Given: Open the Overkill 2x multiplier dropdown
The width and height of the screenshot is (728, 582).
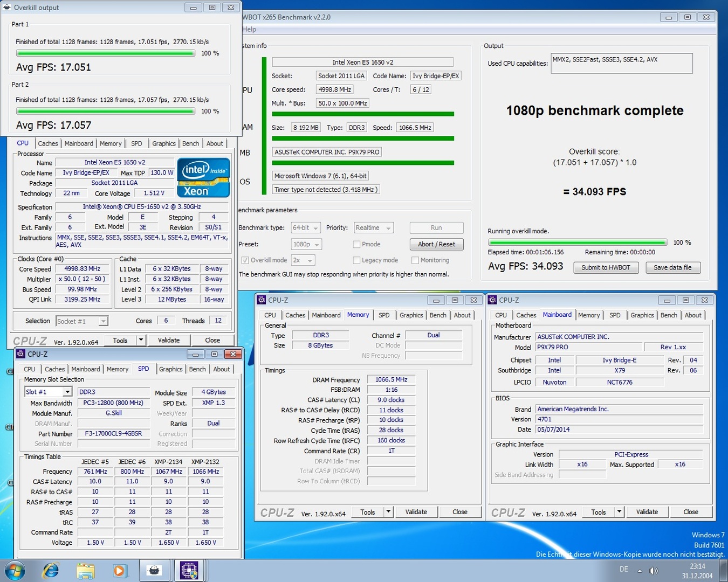Looking at the screenshot, I should (303, 260).
